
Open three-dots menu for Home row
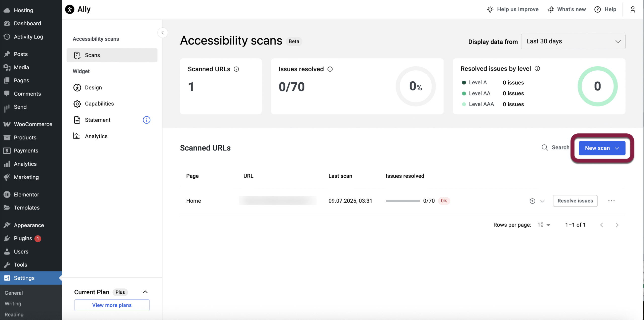pos(611,201)
